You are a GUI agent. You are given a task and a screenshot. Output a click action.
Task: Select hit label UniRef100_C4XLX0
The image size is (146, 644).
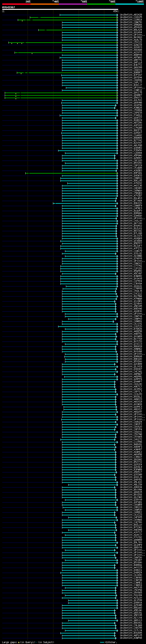[131, 221]
